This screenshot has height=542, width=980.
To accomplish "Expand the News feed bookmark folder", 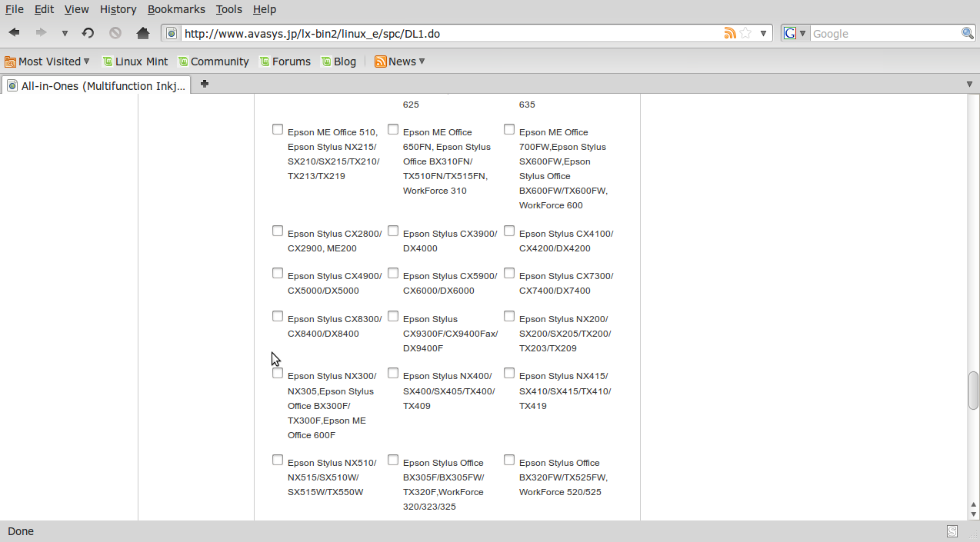I will coord(399,62).
